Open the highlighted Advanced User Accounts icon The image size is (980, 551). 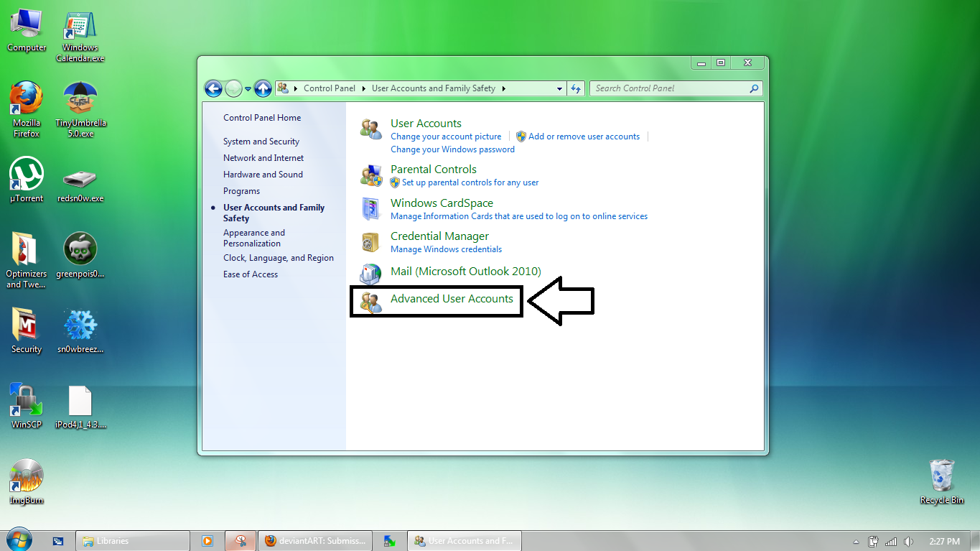coord(370,300)
